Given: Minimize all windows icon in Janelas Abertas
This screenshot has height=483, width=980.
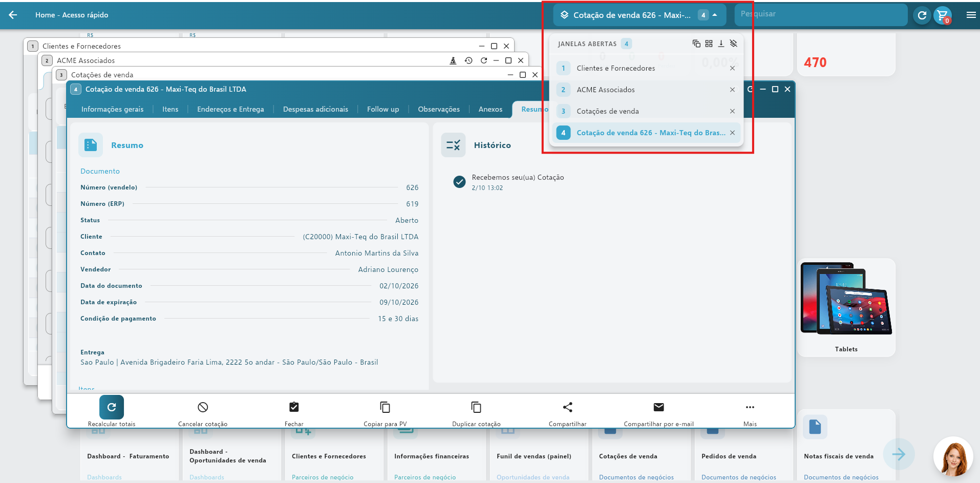Looking at the screenshot, I should click(x=721, y=44).
